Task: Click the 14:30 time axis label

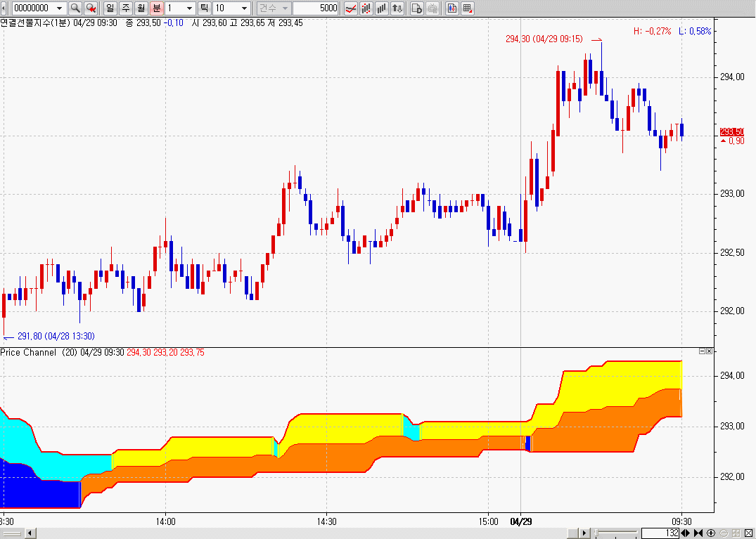Action: 326,521
